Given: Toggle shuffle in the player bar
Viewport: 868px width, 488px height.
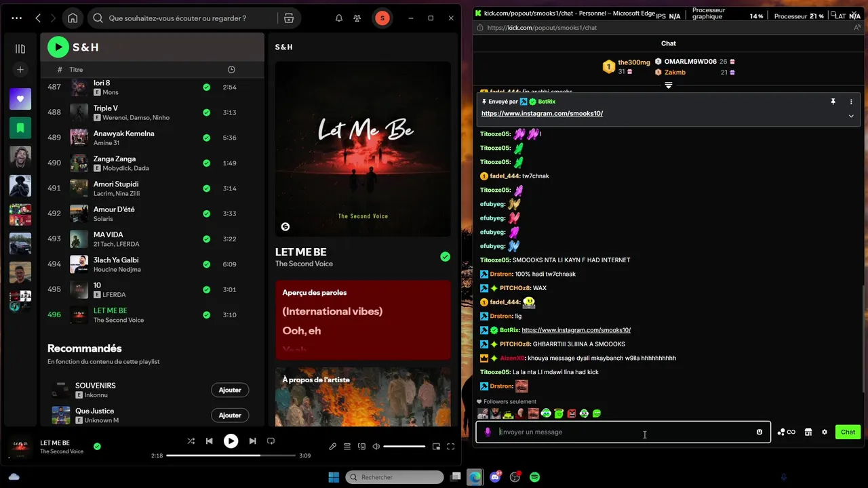Looking at the screenshot, I should (x=191, y=441).
